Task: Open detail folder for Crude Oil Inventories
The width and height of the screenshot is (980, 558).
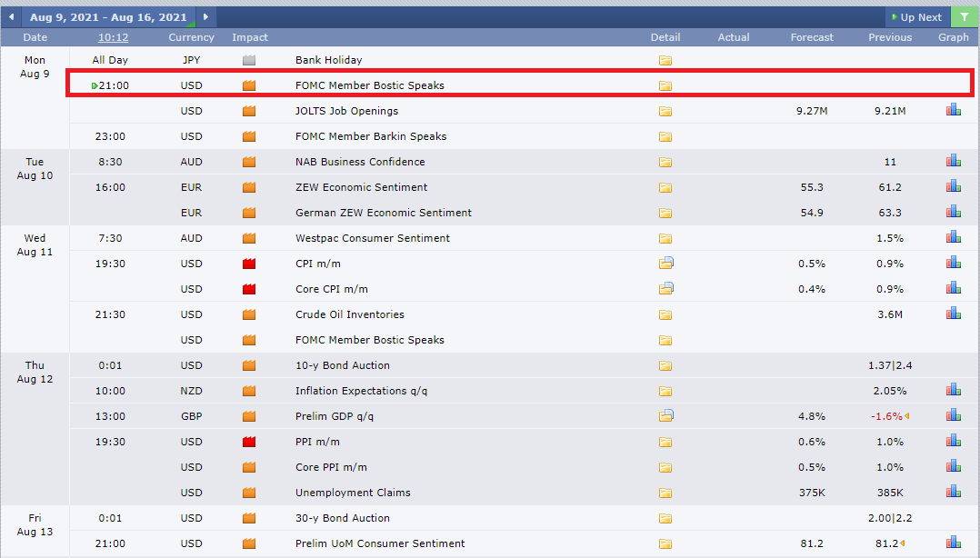Action: (665, 315)
